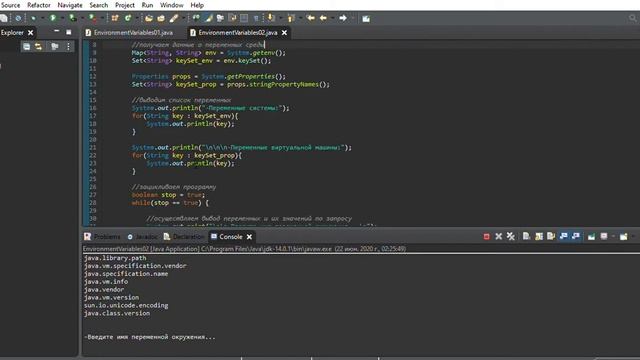Toggle Show Console When Standard Out Changes
This screenshot has width=640, height=360.
coord(563,237)
